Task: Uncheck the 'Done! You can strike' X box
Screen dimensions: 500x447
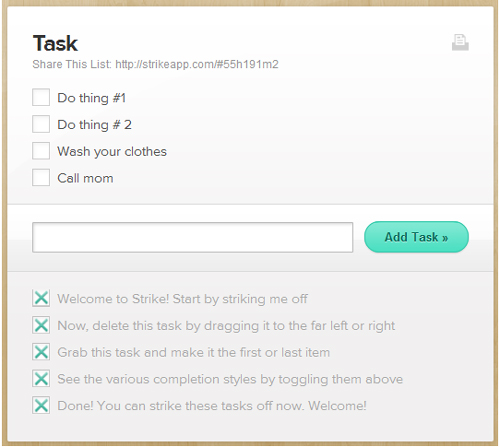Action: [x=41, y=405]
